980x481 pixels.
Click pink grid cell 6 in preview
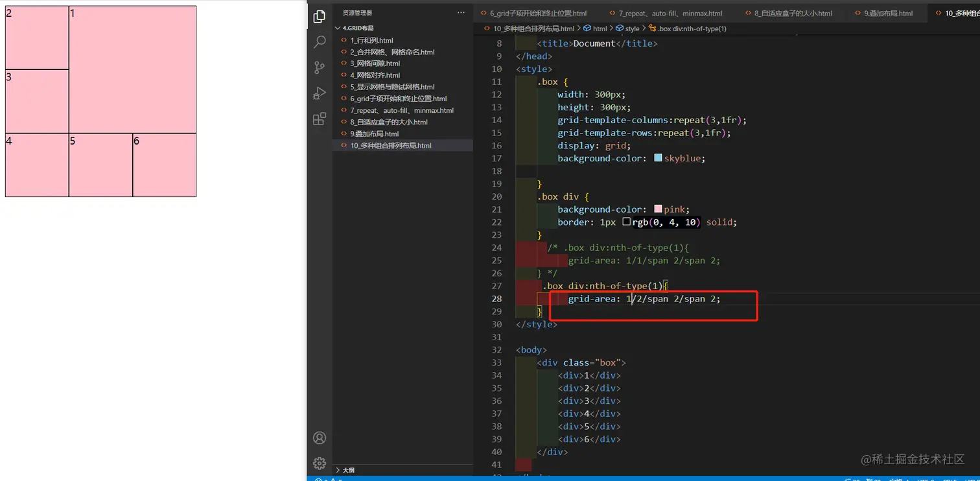pos(165,165)
